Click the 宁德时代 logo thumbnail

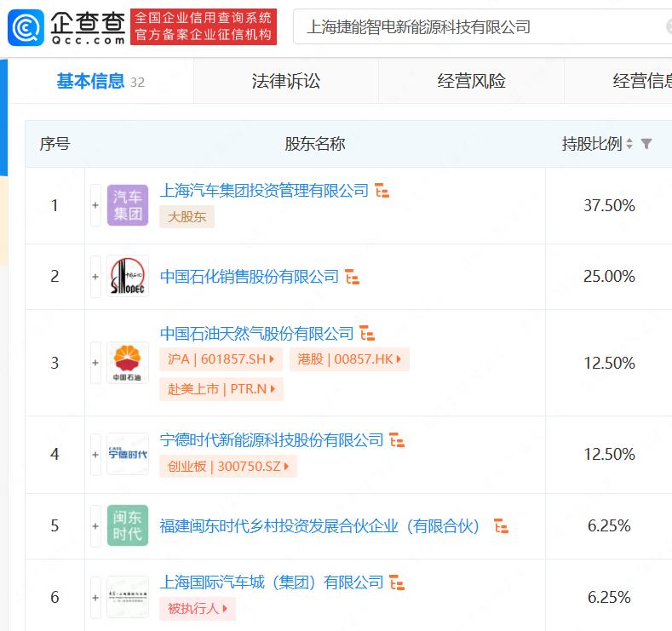click(x=128, y=454)
